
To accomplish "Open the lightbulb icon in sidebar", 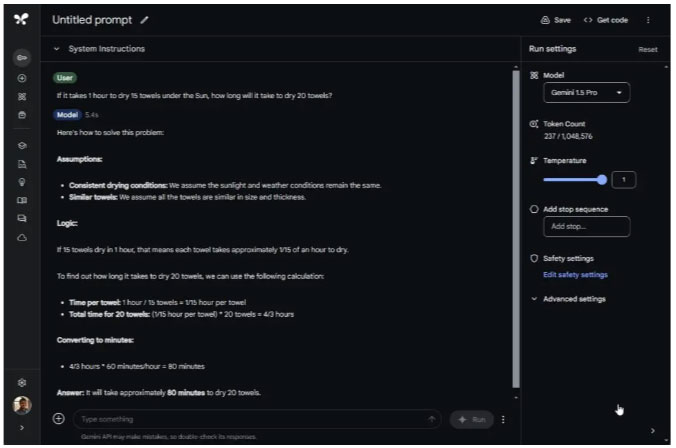I will (21, 181).
